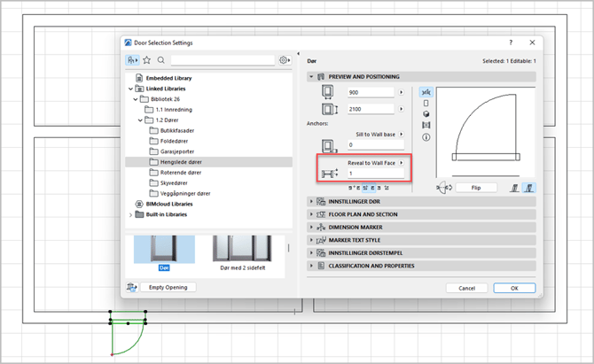Screen dimensions: 594x364
Task: Click the favorites star icon
Action: pyautogui.click(x=147, y=60)
